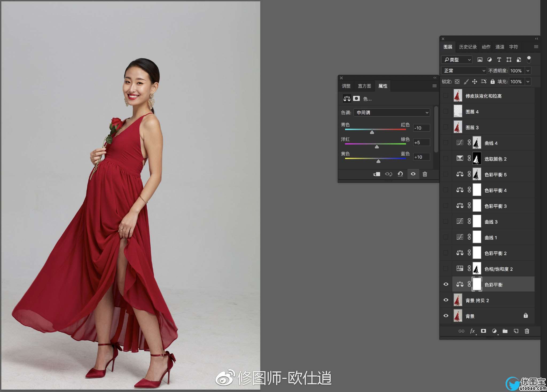Switch to the 调整 tab

(x=346, y=86)
